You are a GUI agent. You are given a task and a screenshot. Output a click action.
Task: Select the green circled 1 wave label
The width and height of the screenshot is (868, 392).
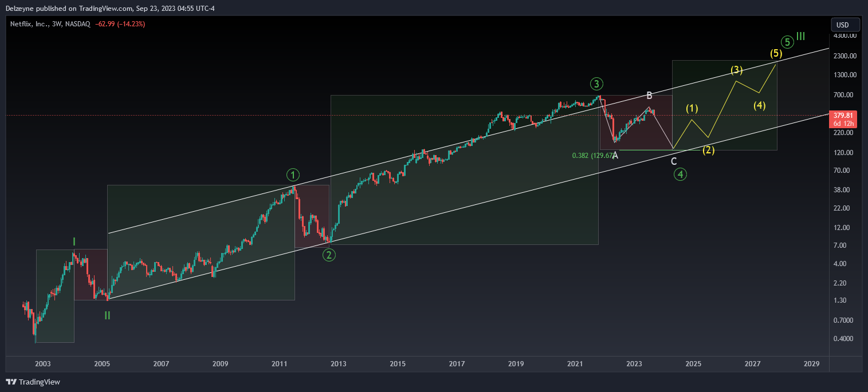[x=293, y=175]
